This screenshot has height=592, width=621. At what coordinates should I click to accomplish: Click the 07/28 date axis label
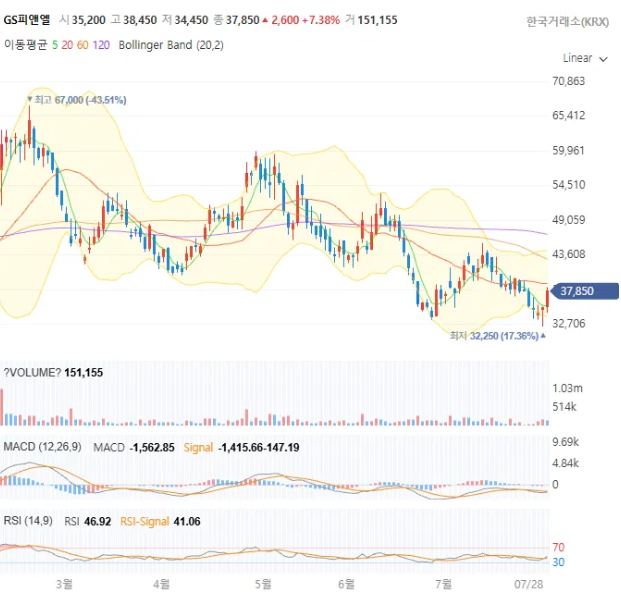529,584
